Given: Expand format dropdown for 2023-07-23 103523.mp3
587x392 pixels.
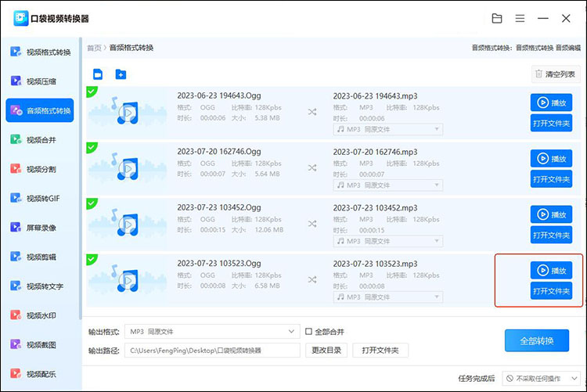Looking at the screenshot, I should tap(388, 297).
